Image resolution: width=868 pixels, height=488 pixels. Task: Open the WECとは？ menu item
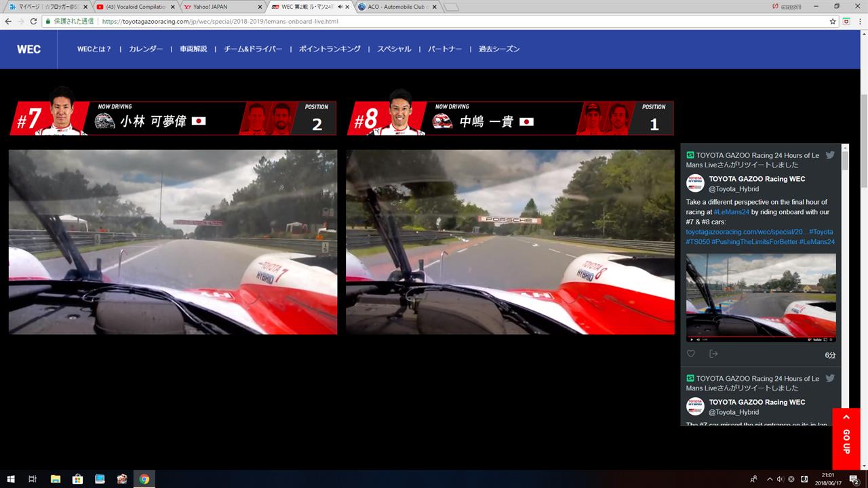pyautogui.click(x=94, y=49)
